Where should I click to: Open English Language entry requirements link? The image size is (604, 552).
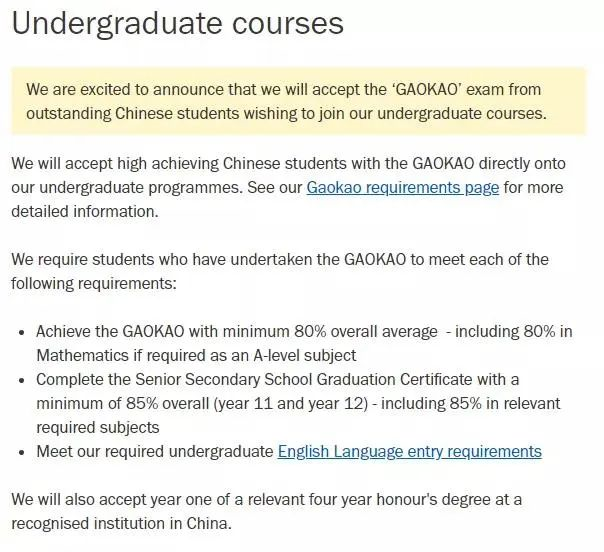coord(409,451)
